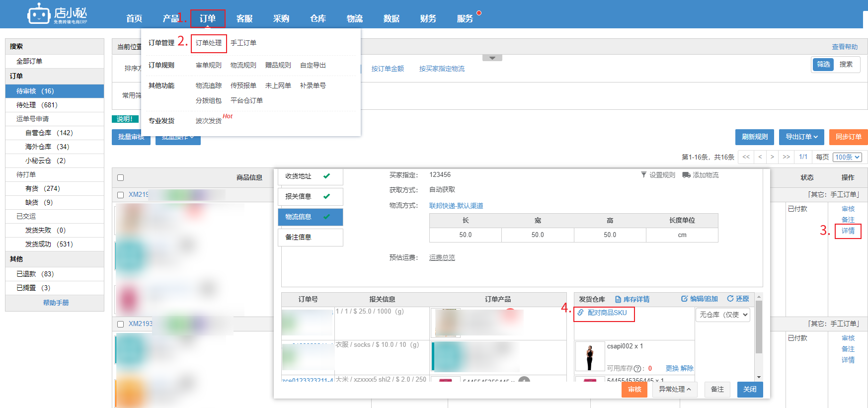Click the 店小秘 logo

[57, 13]
